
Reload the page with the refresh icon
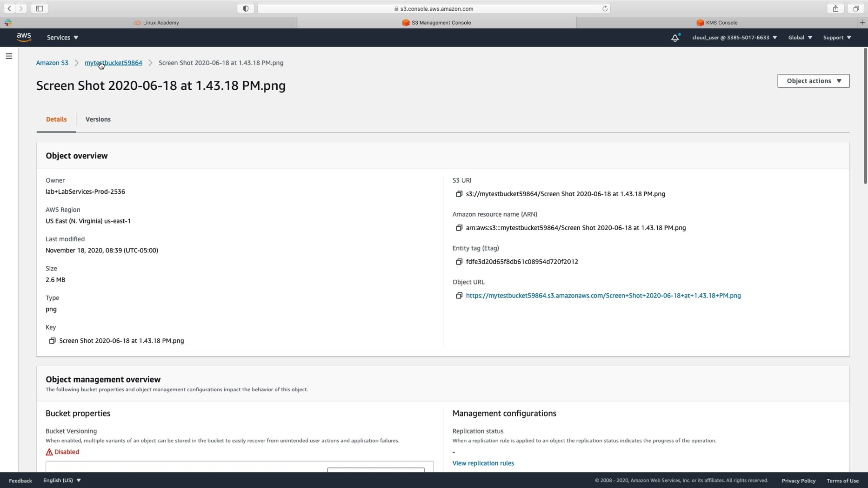(605, 8)
